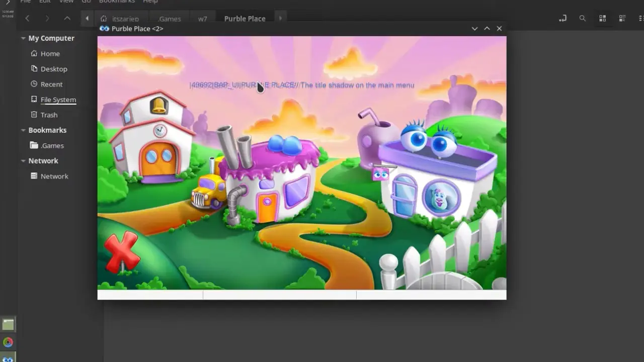Click the .Games path button
Viewport: 644px width, 362px height.
point(169,19)
